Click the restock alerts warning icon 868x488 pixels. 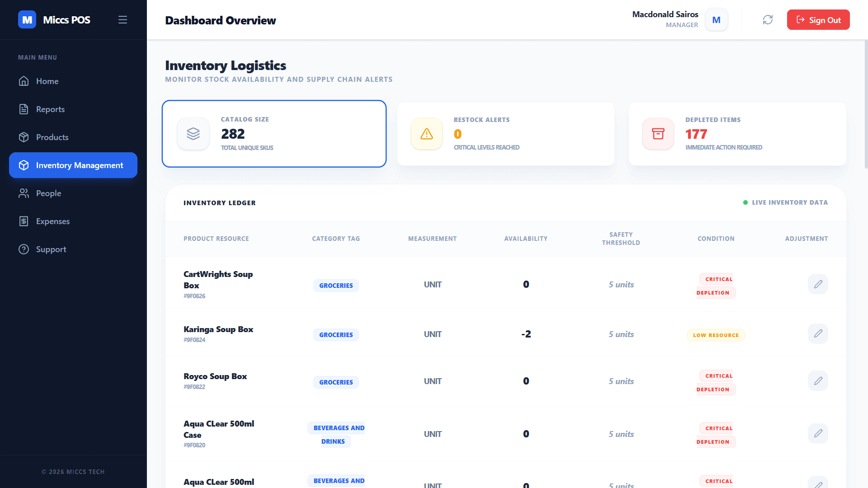426,134
